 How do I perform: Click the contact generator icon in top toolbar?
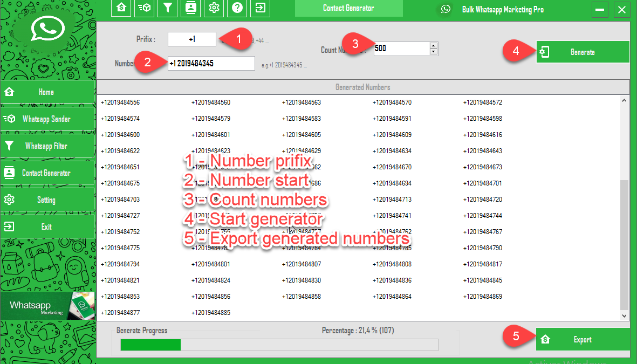tap(191, 8)
